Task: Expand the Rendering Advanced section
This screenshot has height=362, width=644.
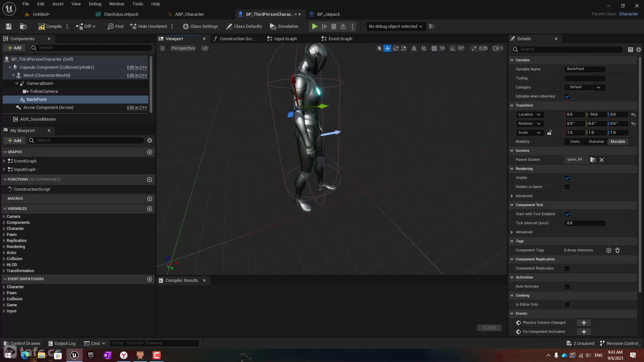Action: [512, 196]
